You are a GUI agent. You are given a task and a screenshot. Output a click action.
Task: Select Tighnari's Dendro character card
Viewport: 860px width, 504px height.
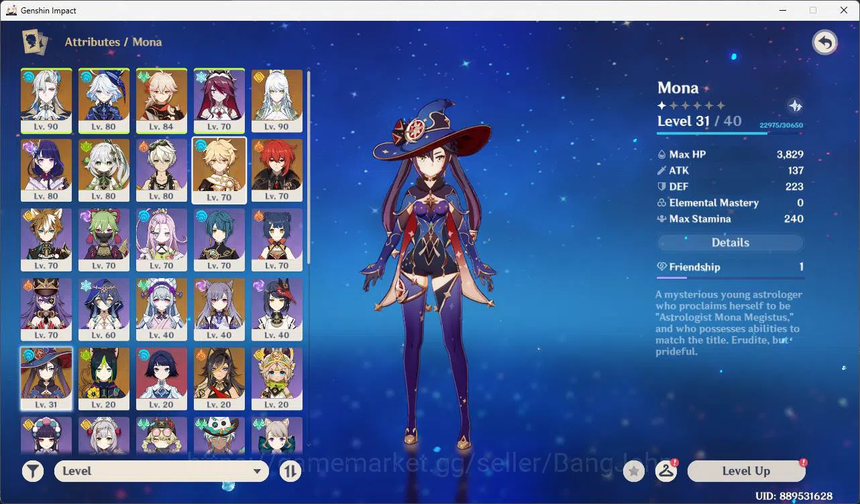point(104,379)
